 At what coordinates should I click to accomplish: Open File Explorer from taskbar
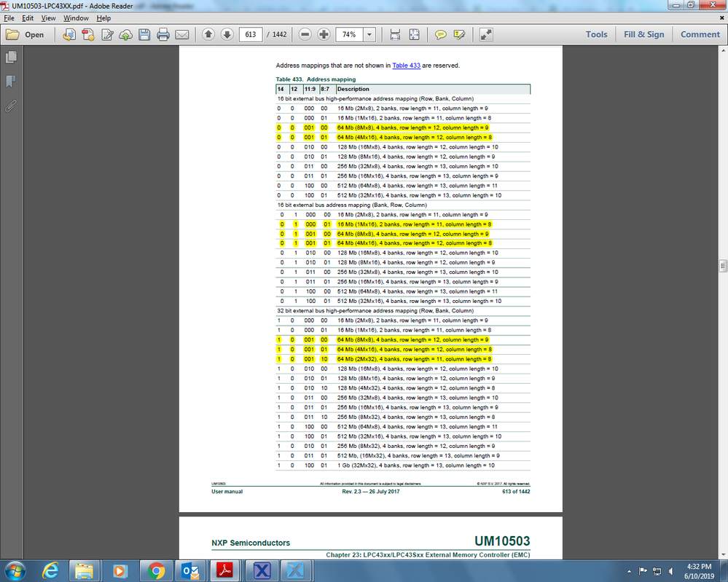point(84,570)
